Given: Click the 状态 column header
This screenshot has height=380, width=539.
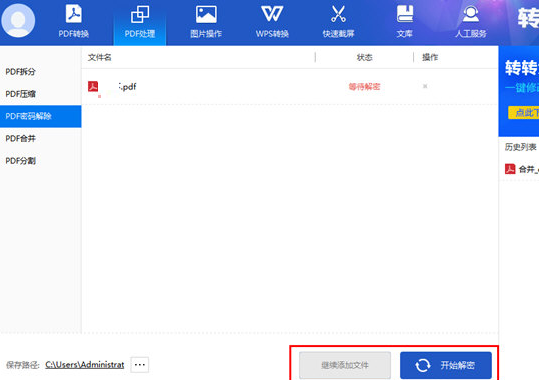Looking at the screenshot, I should click(x=364, y=57).
